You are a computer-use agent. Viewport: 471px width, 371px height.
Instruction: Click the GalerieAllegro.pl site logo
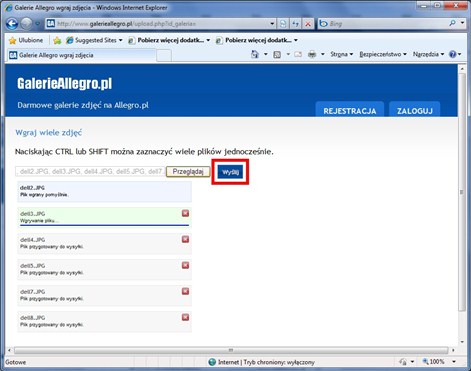[x=65, y=84]
